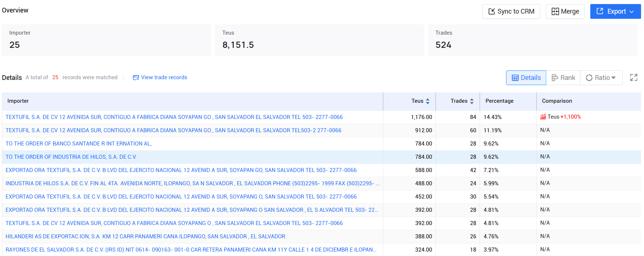Sort table by Teus column arrows
The width and height of the screenshot is (644, 256).
pyautogui.click(x=428, y=101)
